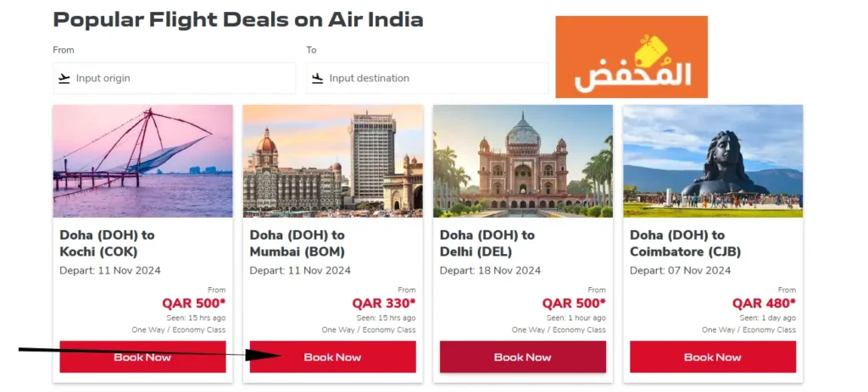Click the departing plane icon in origin field
Screen dimensions: 868x392
coord(64,78)
